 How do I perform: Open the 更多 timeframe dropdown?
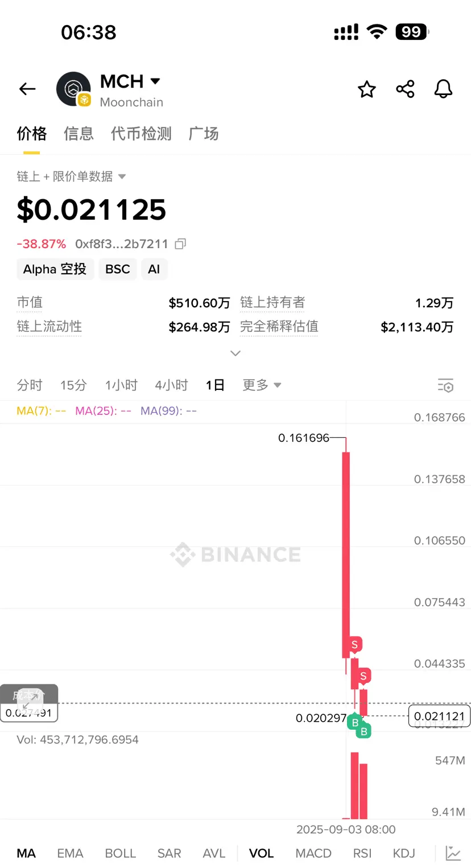tap(262, 385)
